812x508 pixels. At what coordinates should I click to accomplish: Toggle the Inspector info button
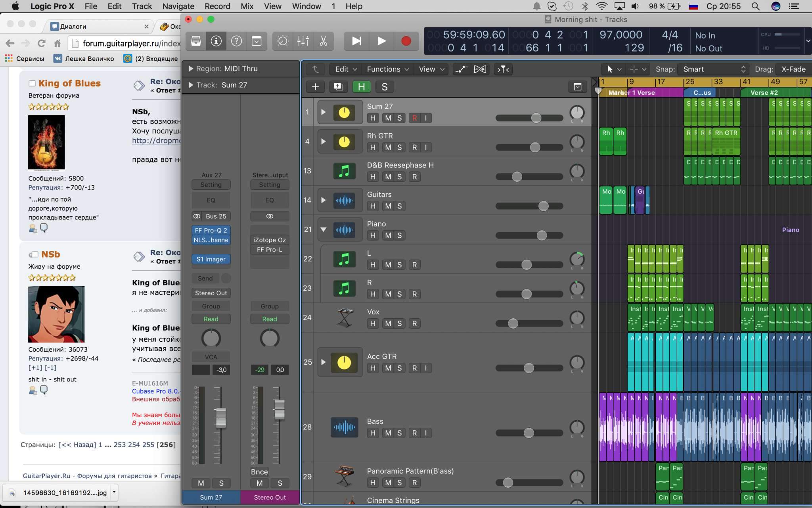[x=216, y=41]
